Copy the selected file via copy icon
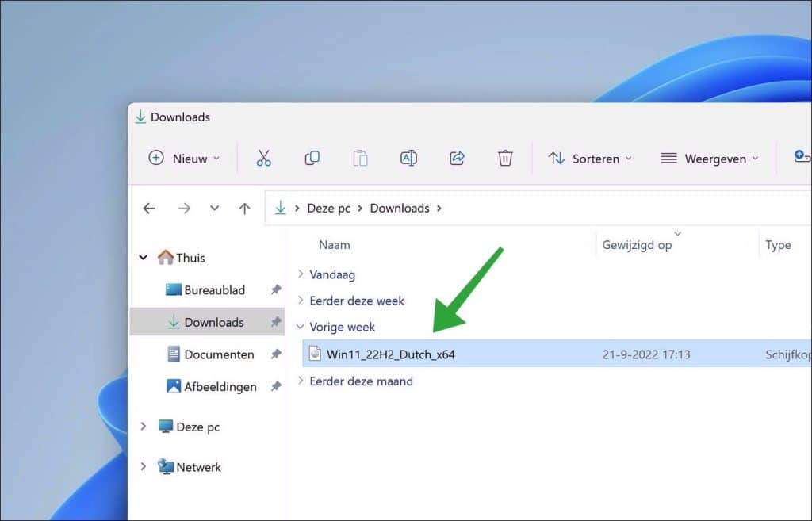The image size is (812, 521). point(312,158)
